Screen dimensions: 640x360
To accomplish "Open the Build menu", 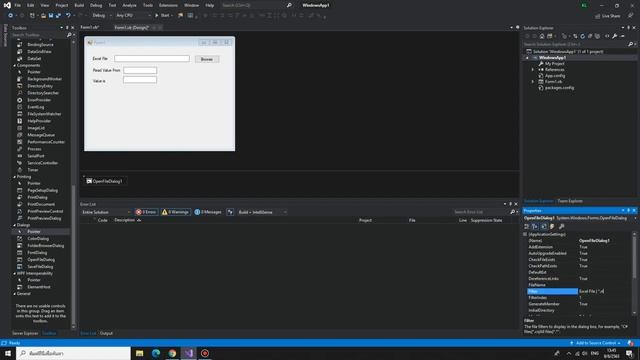I will click(79, 5).
